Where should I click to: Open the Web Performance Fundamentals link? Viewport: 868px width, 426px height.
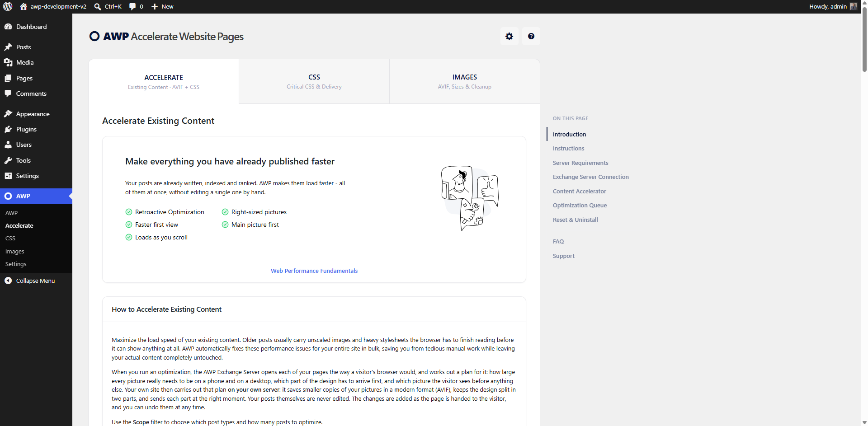[314, 271]
